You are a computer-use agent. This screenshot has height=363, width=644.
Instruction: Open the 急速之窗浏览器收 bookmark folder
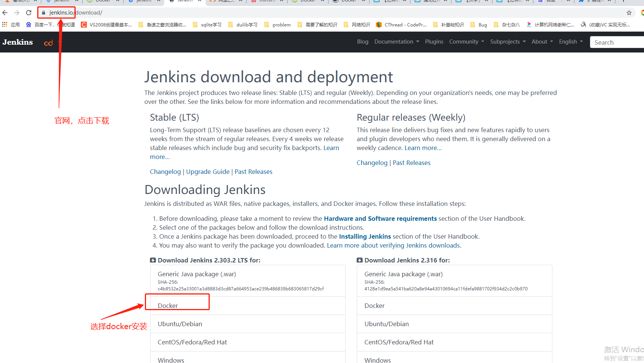(x=162, y=25)
